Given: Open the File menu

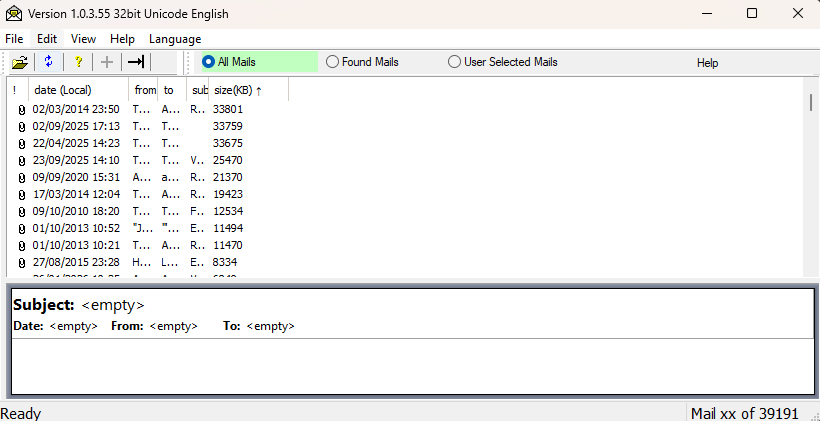Looking at the screenshot, I should click(x=14, y=39).
